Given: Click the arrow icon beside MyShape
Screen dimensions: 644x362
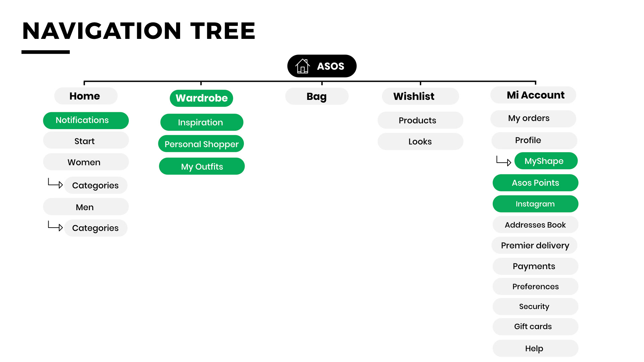Looking at the screenshot, I should [504, 161].
